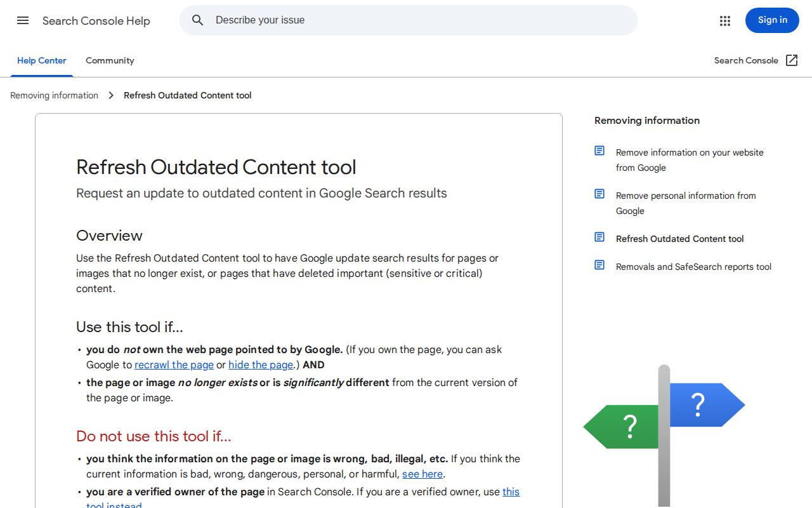
Task: Click the green question mark signpost
Action: click(x=621, y=427)
